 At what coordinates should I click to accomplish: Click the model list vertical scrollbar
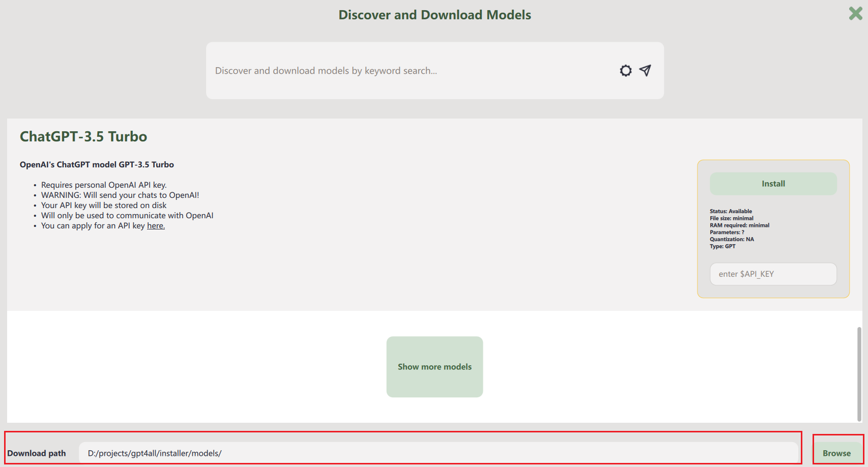pos(859,374)
